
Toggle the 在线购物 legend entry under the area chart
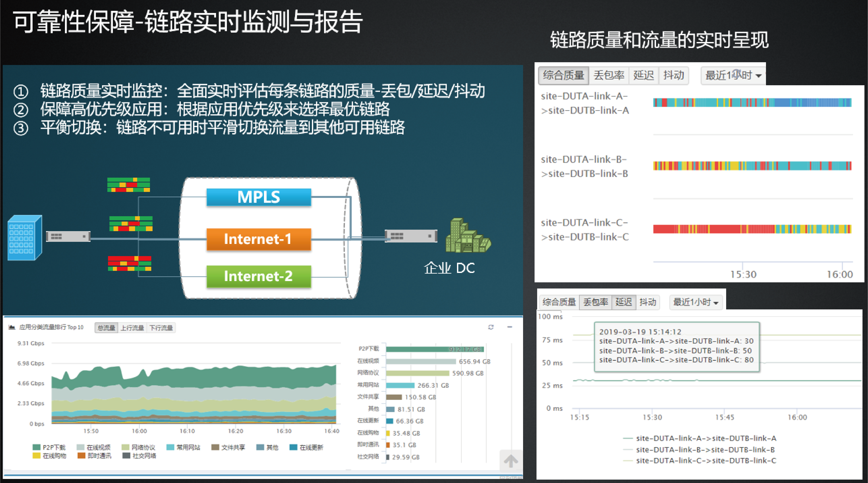pyautogui.click(x=49, y=456)
